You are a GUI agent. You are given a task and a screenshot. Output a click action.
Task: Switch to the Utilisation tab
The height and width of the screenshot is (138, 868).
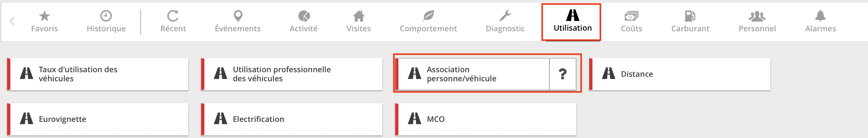572,21
